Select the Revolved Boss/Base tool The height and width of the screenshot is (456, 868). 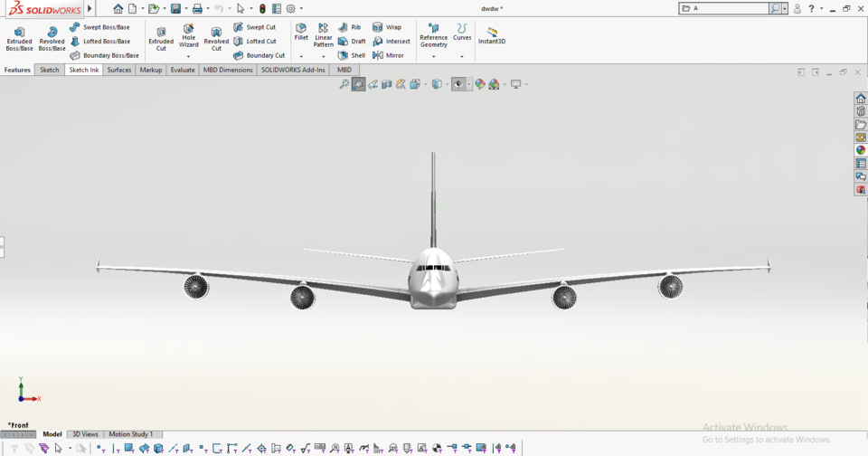(x=52, y=39)
